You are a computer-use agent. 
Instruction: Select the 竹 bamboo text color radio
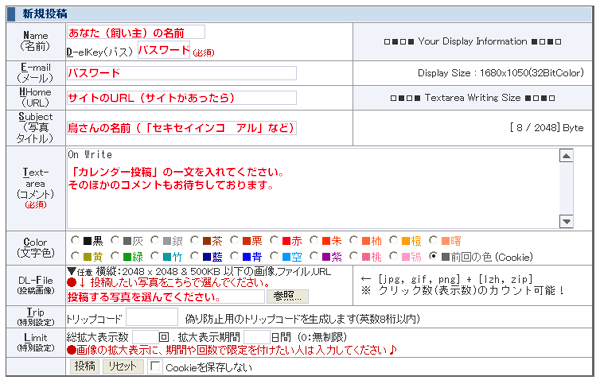click(155, 256)
